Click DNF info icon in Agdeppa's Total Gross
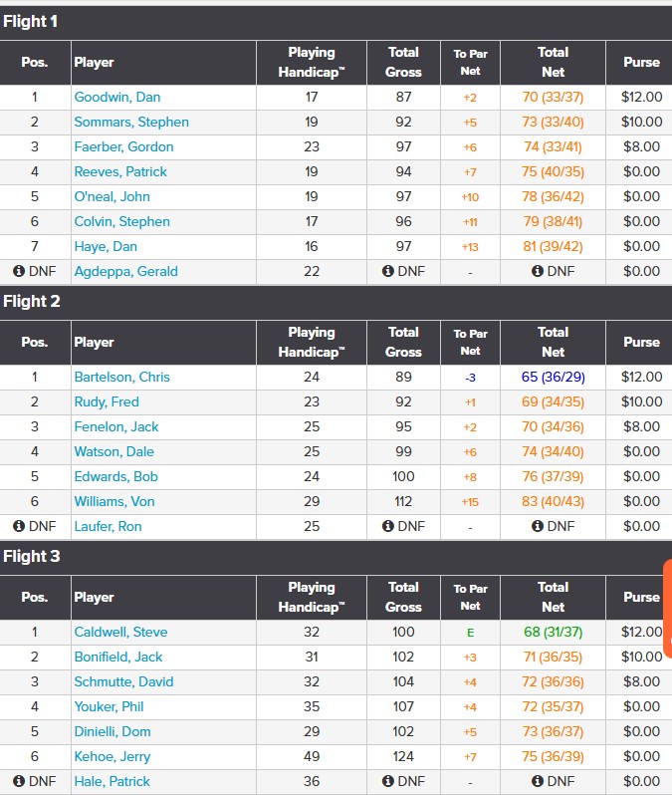This screenshot has height=795, width=672. [388, 271]
